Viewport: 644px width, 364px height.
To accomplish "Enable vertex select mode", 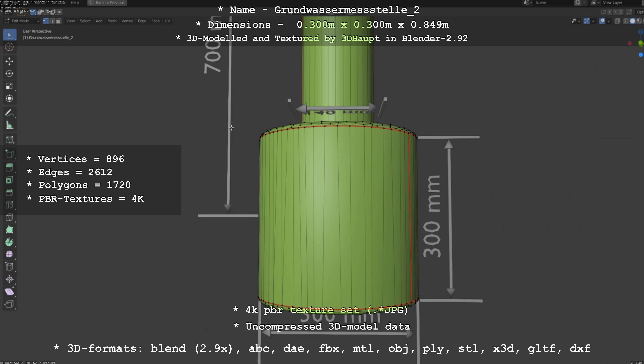I will tap(46, 21).
